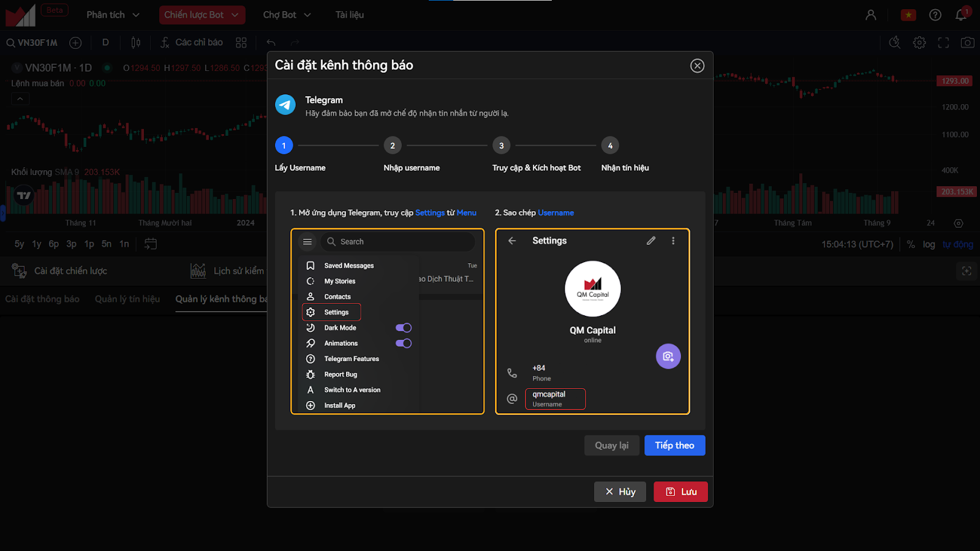The image size is (980, 551).
Task: Click the Quay lại button
Action: [612, 446]
